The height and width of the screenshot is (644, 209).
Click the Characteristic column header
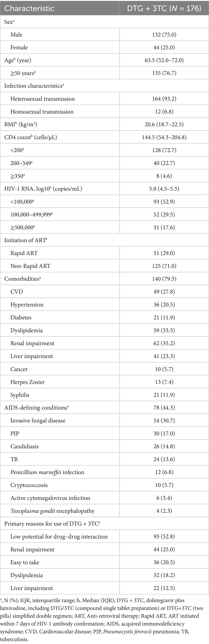[x=29, y=9]
